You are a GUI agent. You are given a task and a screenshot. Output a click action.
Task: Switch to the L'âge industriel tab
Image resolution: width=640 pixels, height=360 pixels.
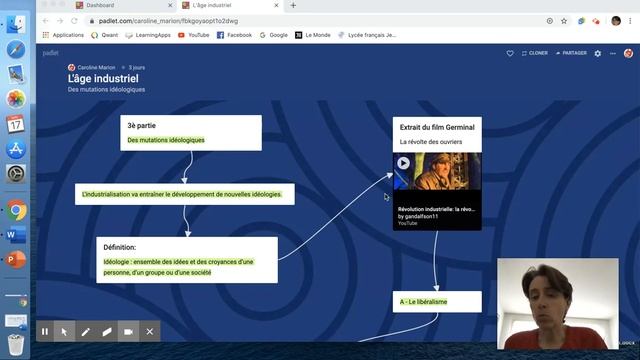pos(211,5)
